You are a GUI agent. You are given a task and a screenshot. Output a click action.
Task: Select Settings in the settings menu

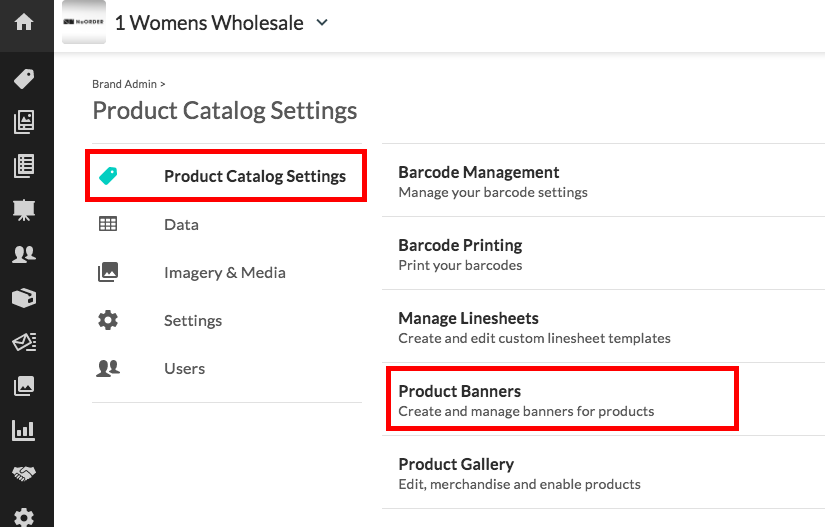tap(192, 321)
